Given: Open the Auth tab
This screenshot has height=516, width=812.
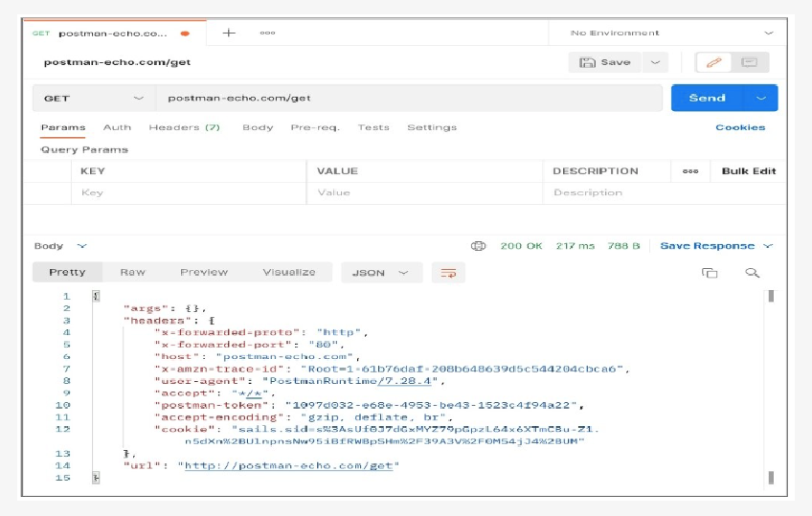Looking at the screenshot, I should [x=117, y=127].
